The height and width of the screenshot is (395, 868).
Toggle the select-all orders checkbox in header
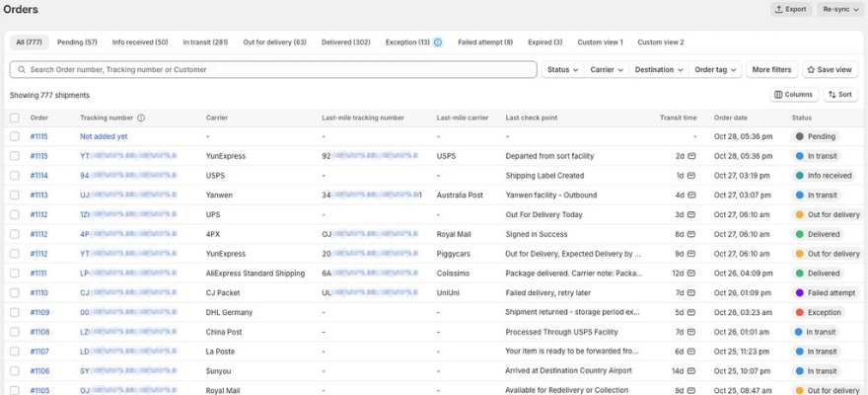coord(15,118)
